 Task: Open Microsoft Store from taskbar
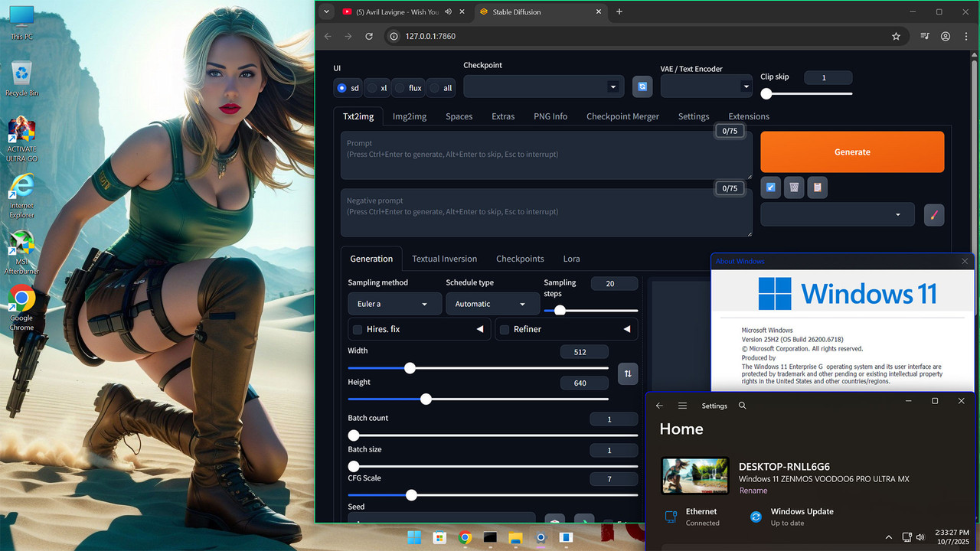439,537
